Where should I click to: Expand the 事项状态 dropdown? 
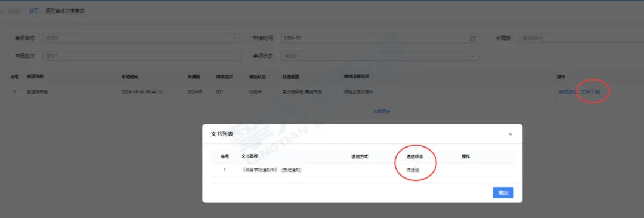click(379, 56)
